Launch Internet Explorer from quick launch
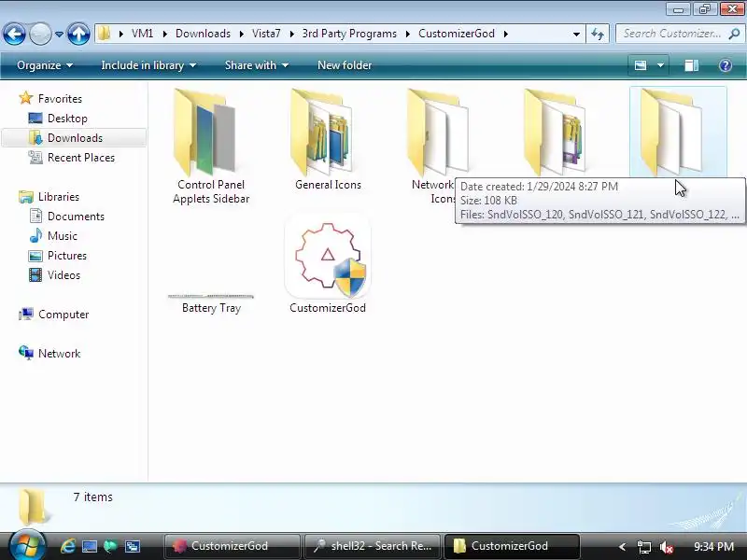 pyautogui.click(x=68, y=546)
